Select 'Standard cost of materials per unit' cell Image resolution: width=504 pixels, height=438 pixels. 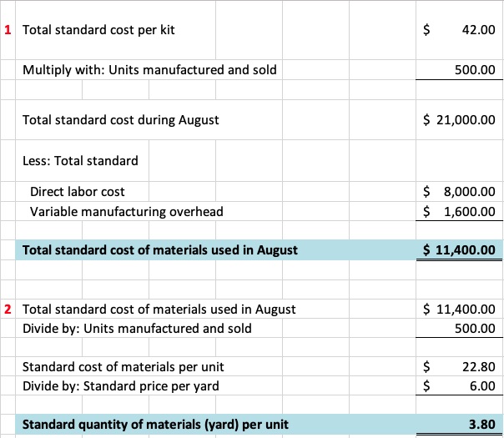123,366
